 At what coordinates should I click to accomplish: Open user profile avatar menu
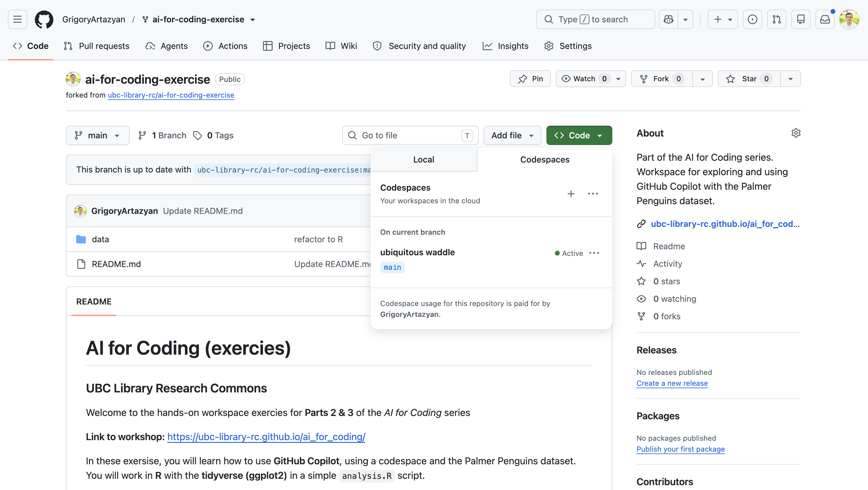[849, 19]
